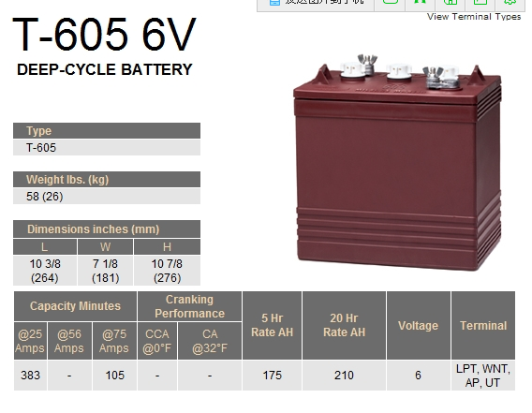Click the rightmost green gear icon in the top toolbar
Image resolution: width=532 pixels, height=413 pixels.
click(510, 2)
